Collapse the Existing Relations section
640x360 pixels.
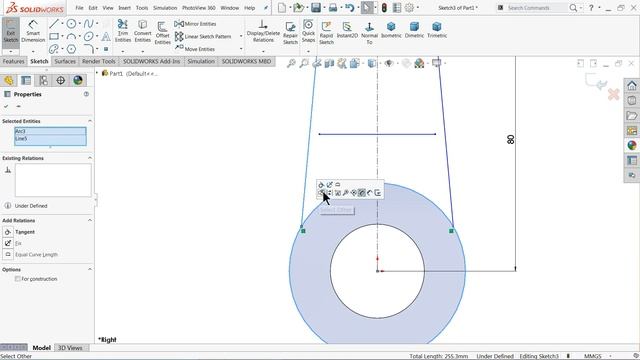tap(89, 158)
